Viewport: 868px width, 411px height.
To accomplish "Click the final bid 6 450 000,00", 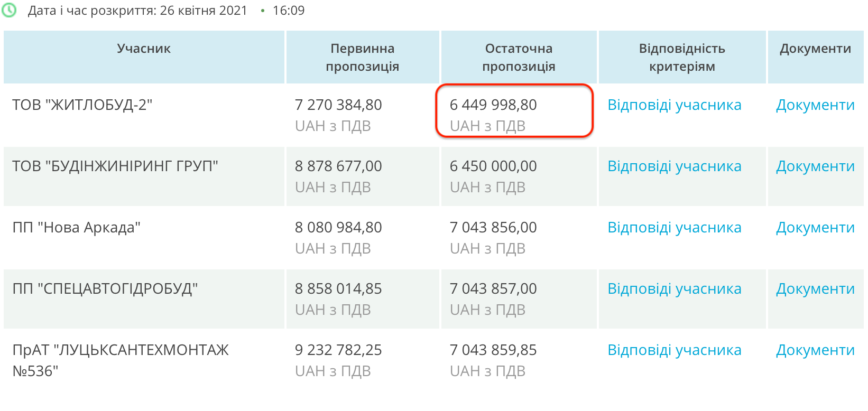I will coord(493,166).
